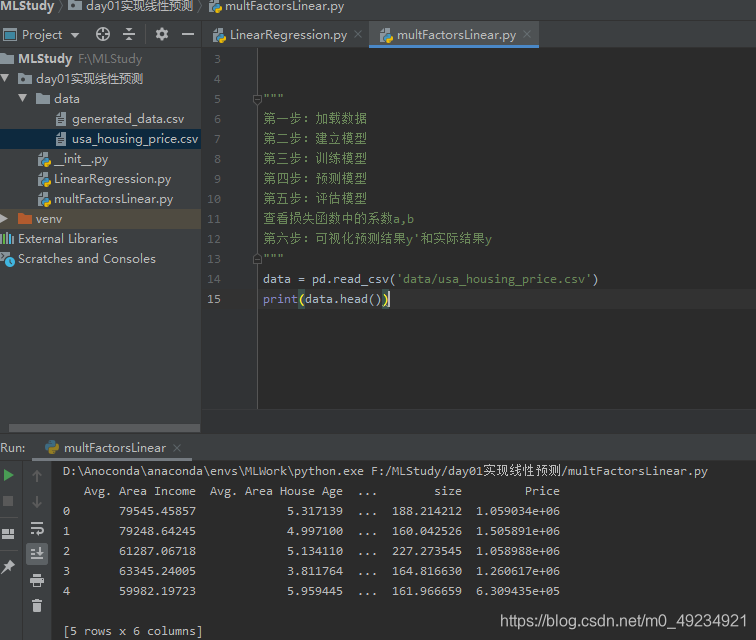
Task: Click value 1.059034e+06 in output
Action: click(518, 511)
